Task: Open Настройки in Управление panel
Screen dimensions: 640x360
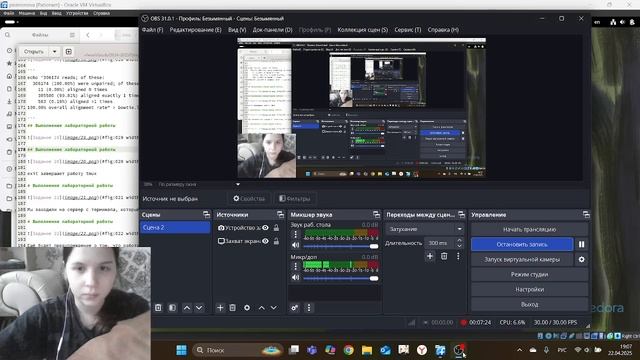Action: (529, 289)
